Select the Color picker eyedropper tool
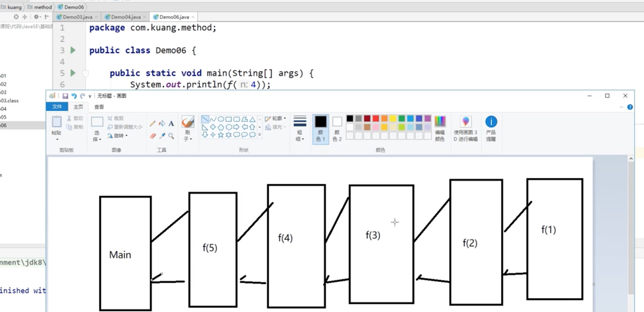 (162, 136)
